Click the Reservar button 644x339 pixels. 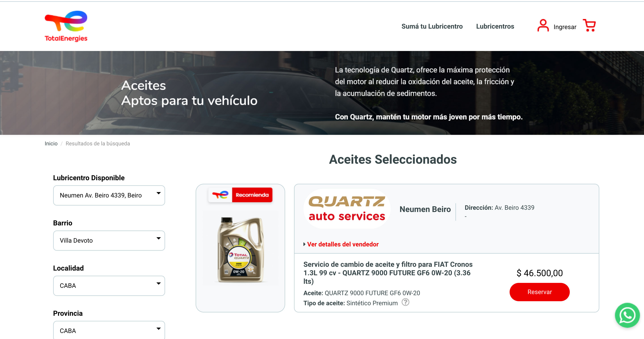click(x=540, y=292)
